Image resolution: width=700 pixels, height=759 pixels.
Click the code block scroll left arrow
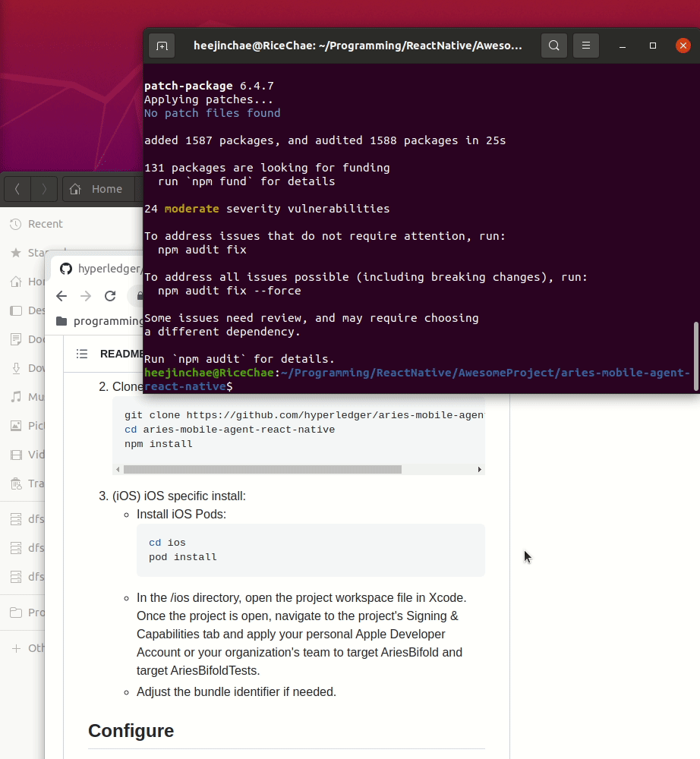click(x=118, y=470)
